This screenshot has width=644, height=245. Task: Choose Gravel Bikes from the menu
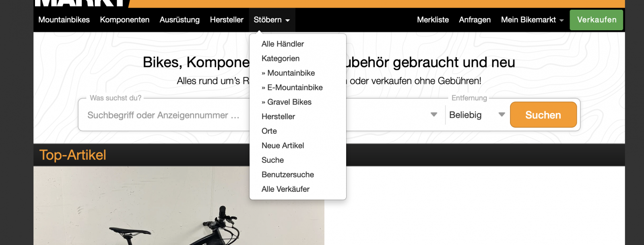point(289,102)
